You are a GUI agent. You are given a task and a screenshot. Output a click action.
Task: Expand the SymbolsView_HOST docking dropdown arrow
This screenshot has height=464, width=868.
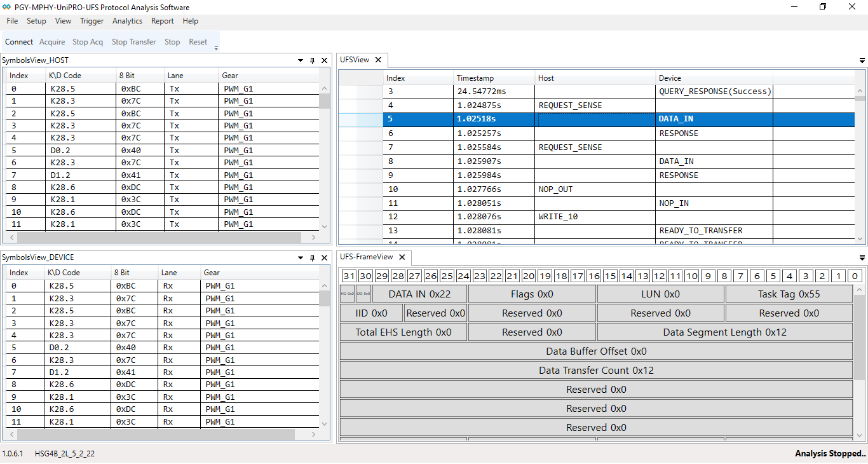[x=299, y=60]
